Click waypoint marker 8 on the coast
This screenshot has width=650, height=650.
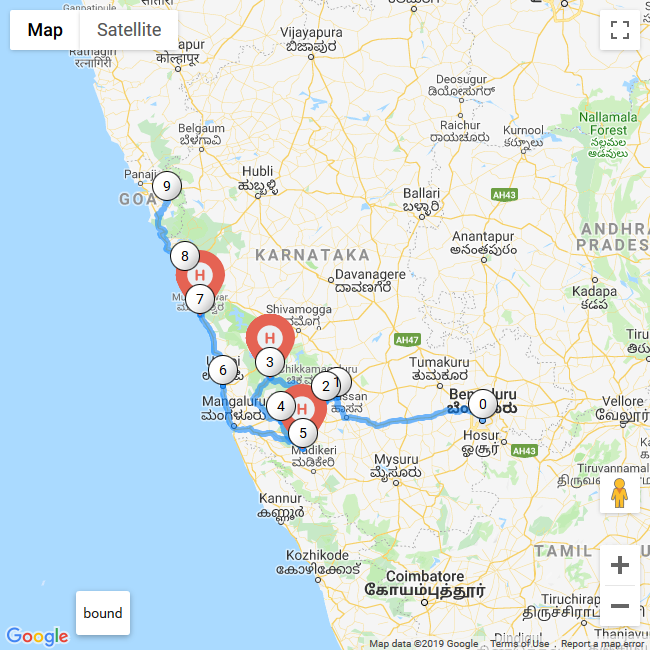pos(185,256)
